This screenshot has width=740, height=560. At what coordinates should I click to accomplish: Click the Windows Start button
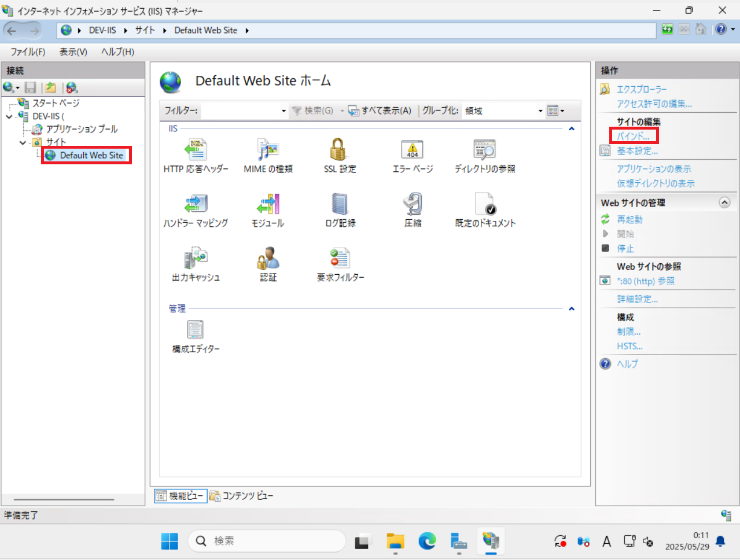click(x=170, y=541)
